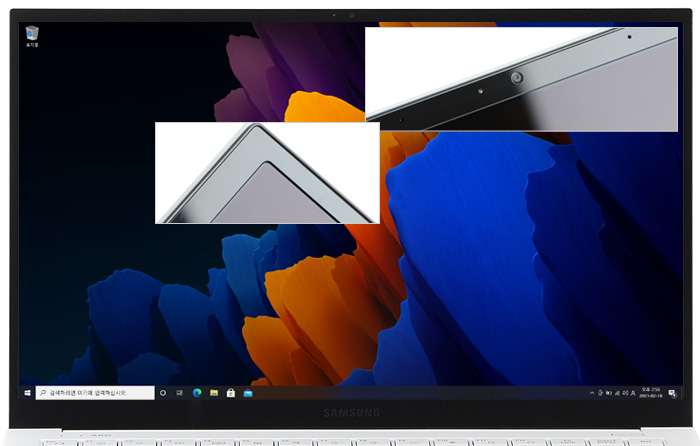Viewport: 700px width, 446px height.
Task: Open the Recycle Bin desktop icon
Action: point(32,37)
